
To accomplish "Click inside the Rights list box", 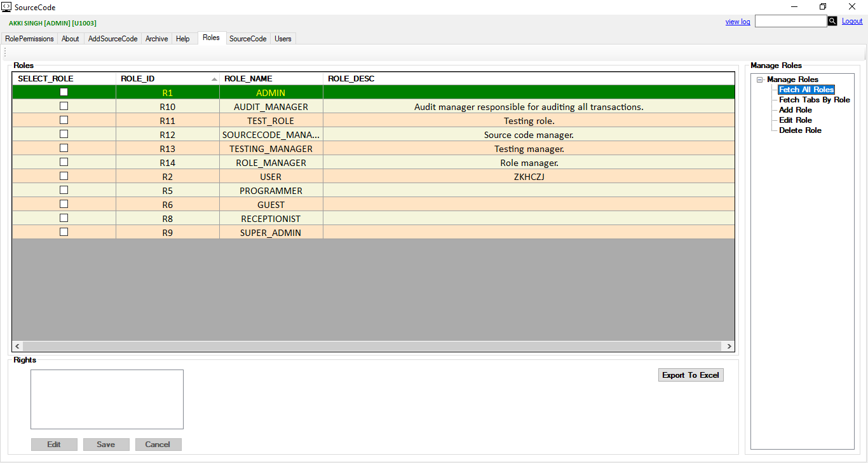I will coord(107,399).
